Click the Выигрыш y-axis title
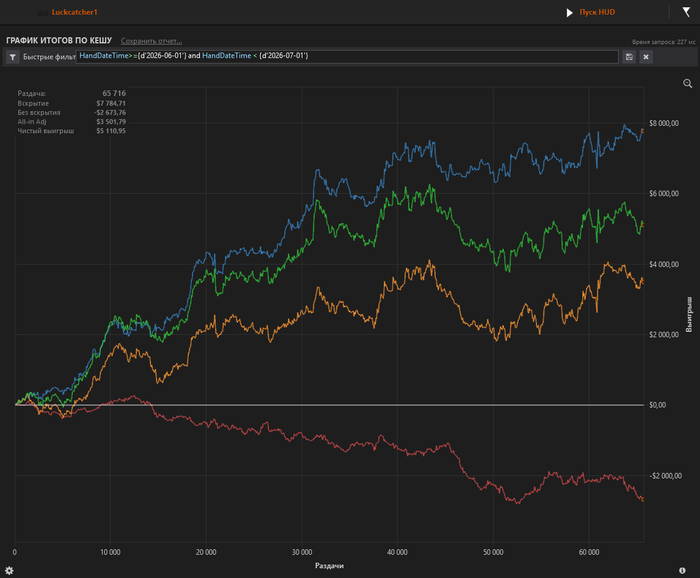This screenshot has height=578, width=700. (x=689, y=314)
